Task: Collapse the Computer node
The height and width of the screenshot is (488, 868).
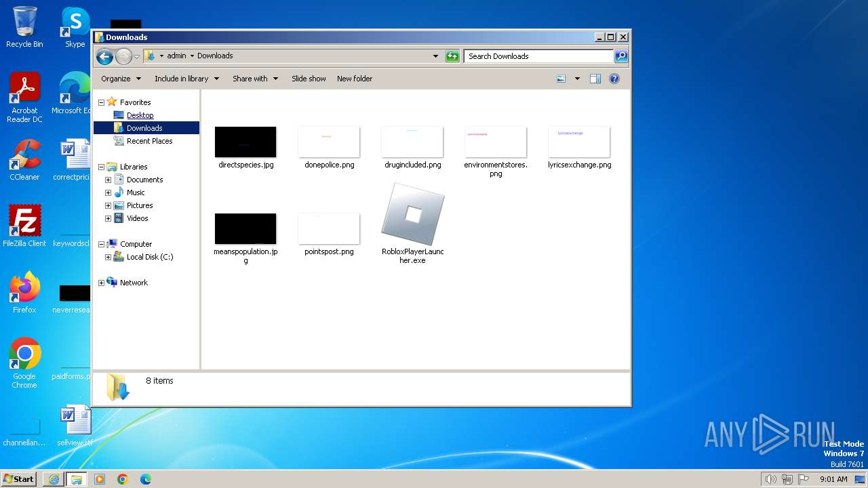Action: pyautogui.click(x=101, y=244)
